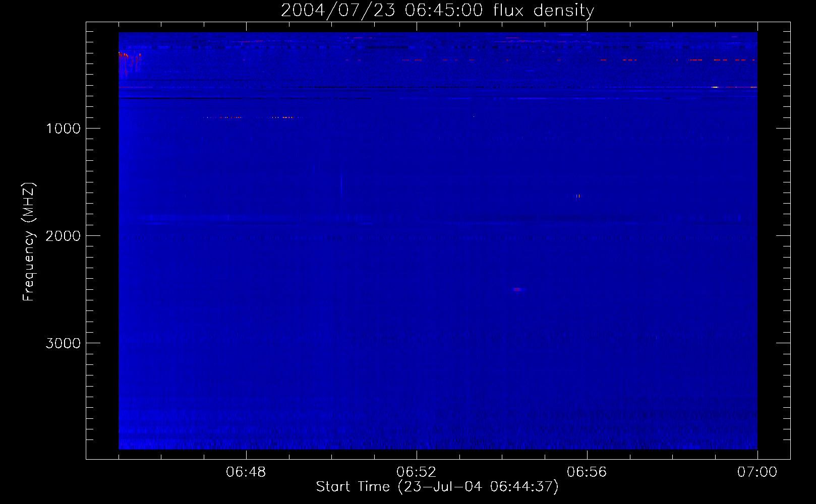The height and width of the screenshot is (504, 816).
Task: Click the 06:52 time tick label
Action: 417,472
